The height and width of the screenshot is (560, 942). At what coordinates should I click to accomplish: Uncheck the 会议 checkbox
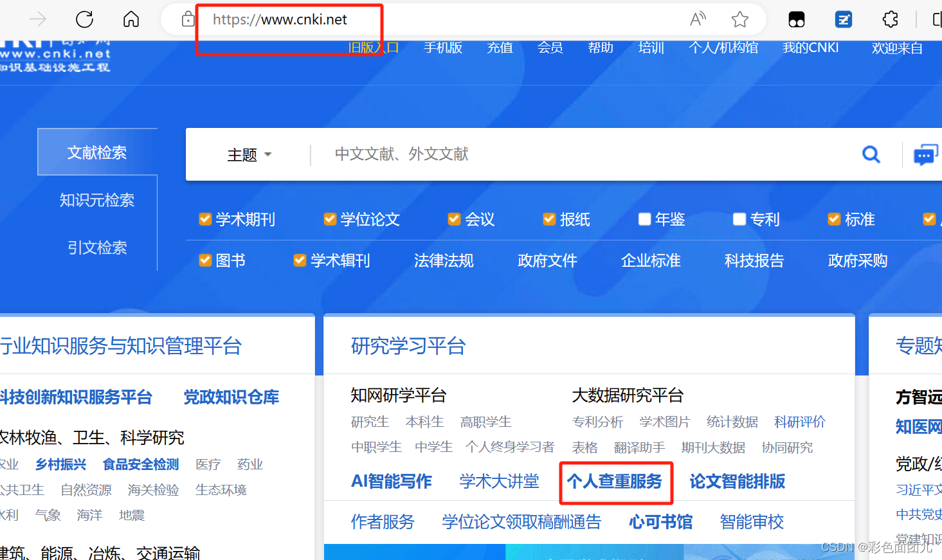(x=454, y=219)
